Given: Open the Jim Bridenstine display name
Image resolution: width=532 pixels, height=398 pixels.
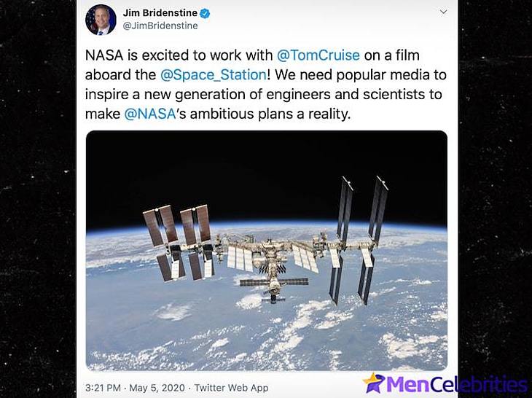Looking at the screenshot, I should [x=160, y=13].
